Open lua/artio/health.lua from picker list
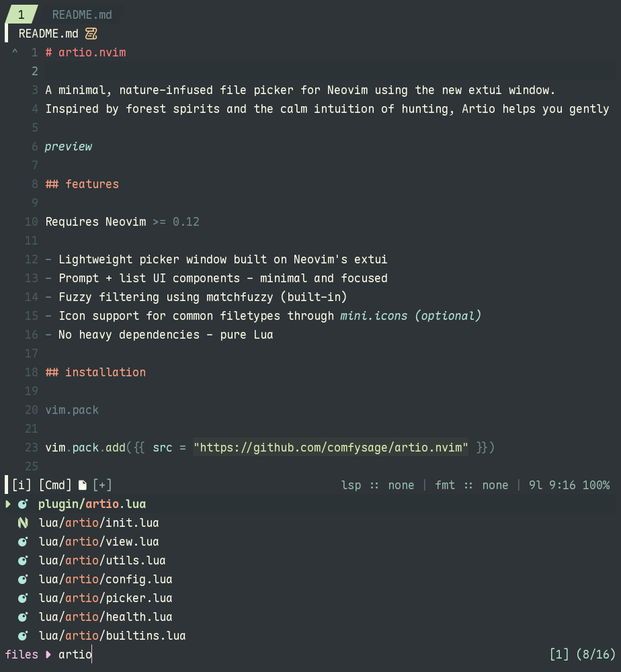This screenshot has width=621, height=672. pyautogui.click(x=106, y=617)
